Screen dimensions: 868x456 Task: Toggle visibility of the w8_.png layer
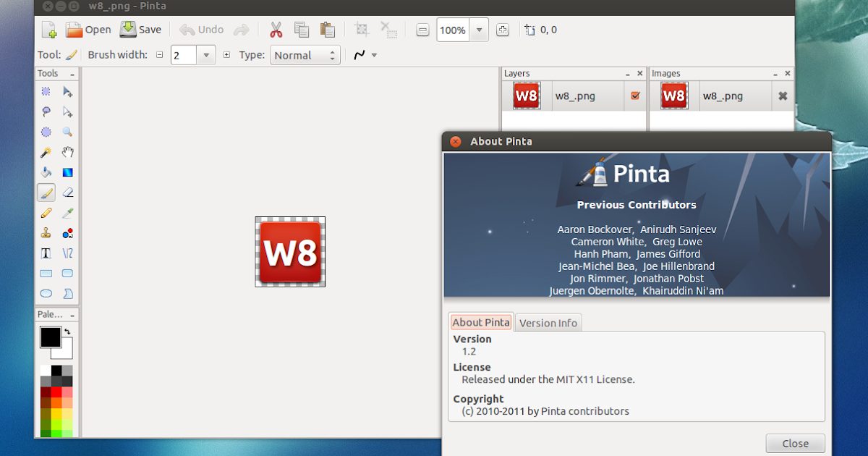[x=634, y=96]
